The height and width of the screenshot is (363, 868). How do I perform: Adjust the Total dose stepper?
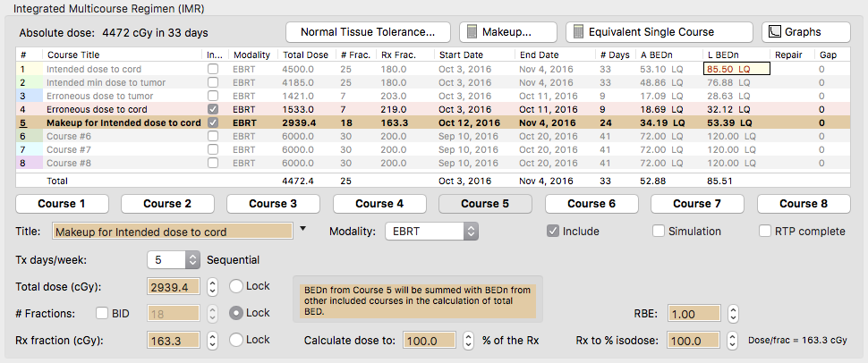(212, 287)
